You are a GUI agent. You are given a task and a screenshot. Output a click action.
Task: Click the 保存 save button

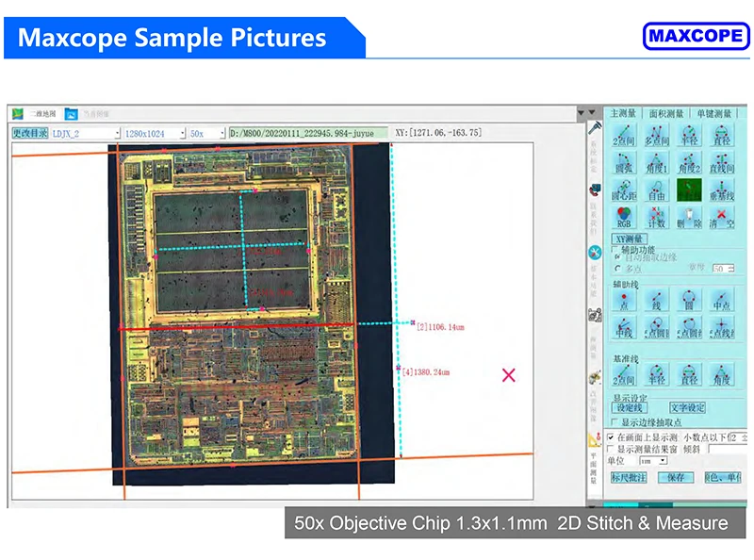675,478
